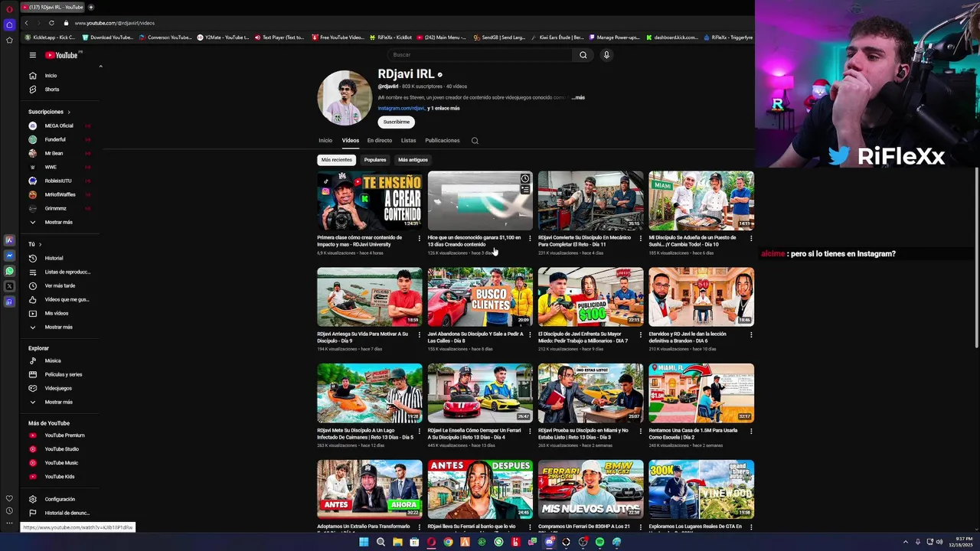Expand the channel description with ...más
Viewport: 980px width, 551px height.
pyautogui.click(x=578, y=98)
